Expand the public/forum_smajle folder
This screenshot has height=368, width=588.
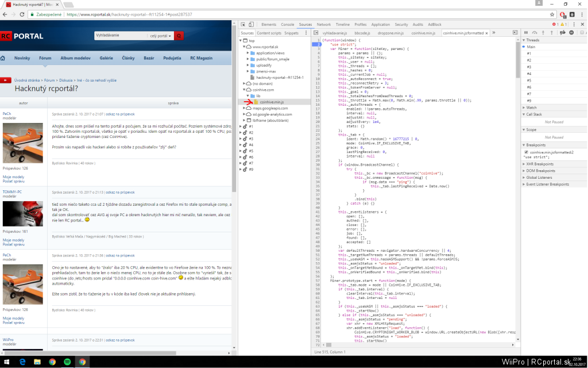[x=248, y=59]
